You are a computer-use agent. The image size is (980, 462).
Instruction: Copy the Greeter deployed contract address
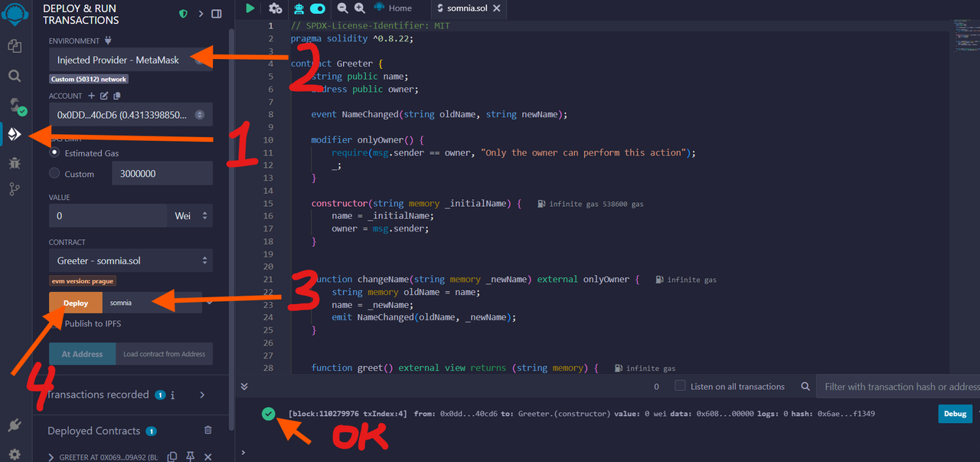(x=172, y=457)
